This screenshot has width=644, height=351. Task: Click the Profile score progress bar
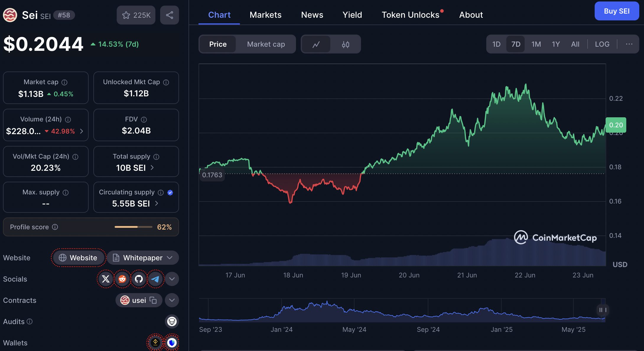pos(134,227)
